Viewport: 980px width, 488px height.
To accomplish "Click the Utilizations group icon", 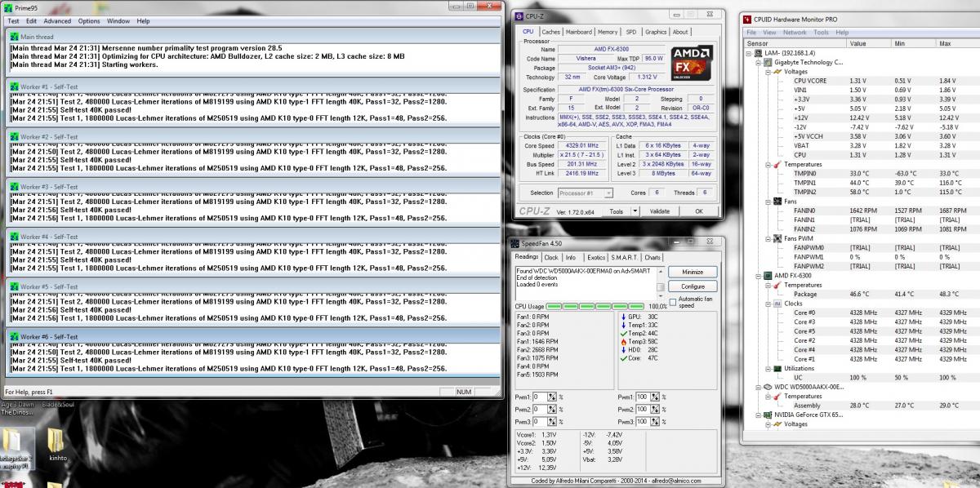I will click(777, 368).
